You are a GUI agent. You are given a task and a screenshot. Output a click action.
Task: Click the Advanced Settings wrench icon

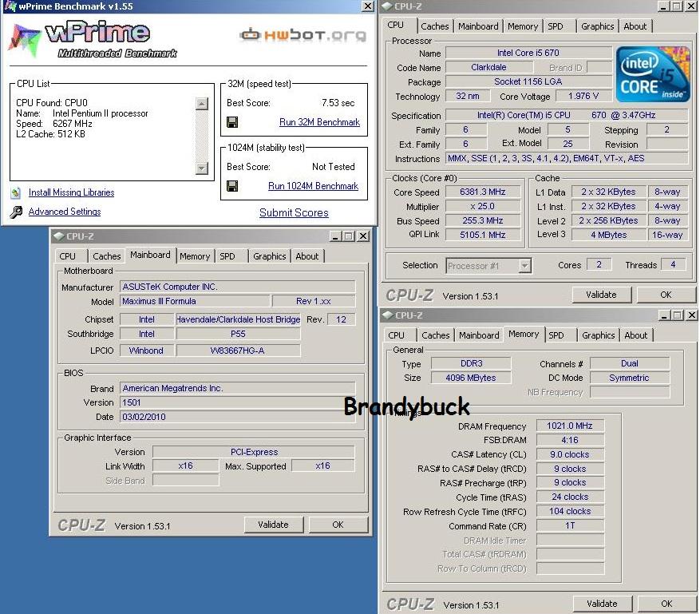[16, 212]
